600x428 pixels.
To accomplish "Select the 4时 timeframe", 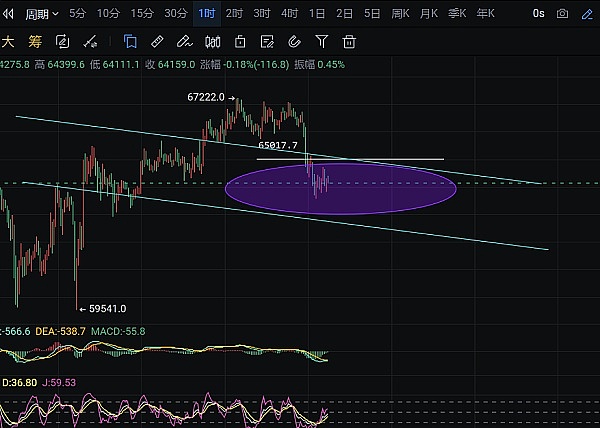I will pos(289,14).
